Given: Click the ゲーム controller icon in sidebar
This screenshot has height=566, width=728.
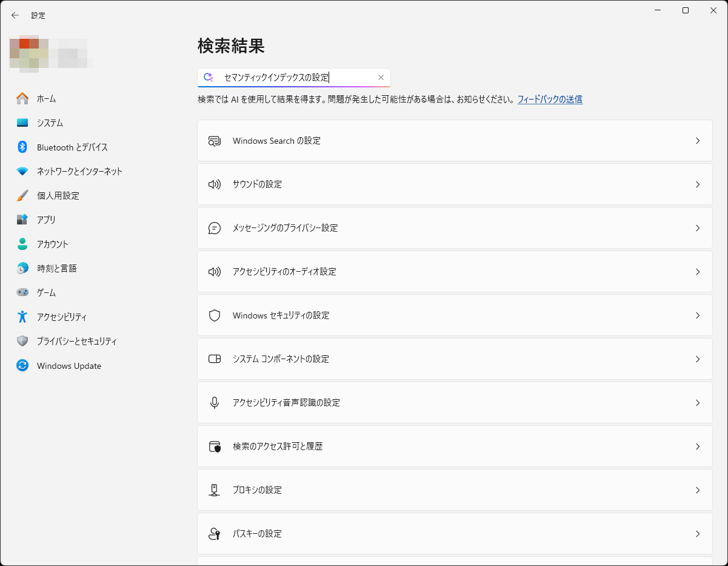Looking at the screenshot, I should (x=22, y=292).
